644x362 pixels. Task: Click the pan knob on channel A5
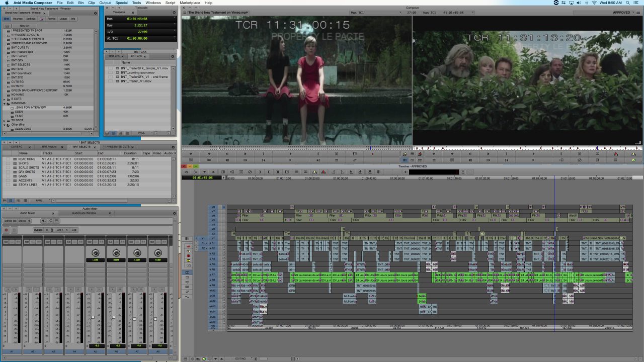[x=95, y=252]
